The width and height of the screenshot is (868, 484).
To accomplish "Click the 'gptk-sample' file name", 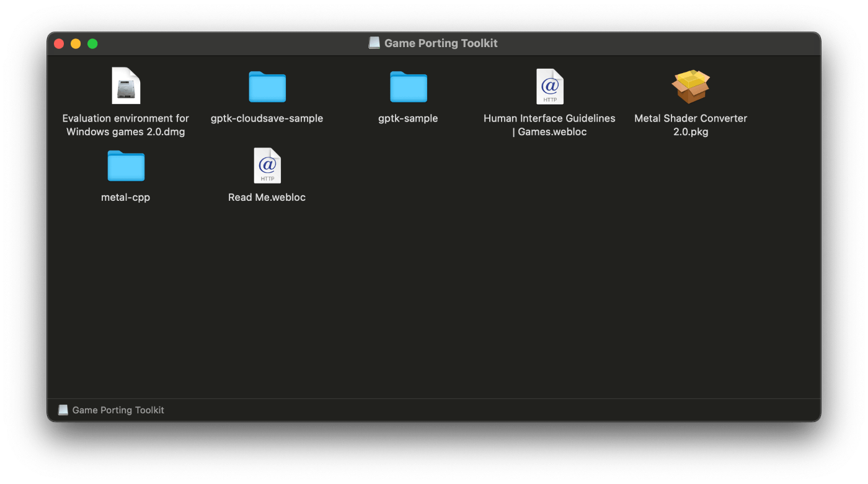I will (x=408, y=118).
